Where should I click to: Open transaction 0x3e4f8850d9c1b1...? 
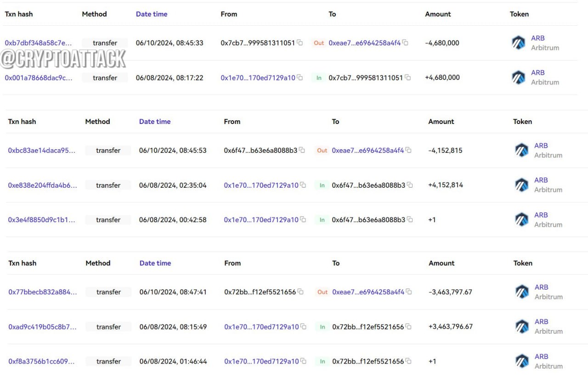tap(42, 219)
